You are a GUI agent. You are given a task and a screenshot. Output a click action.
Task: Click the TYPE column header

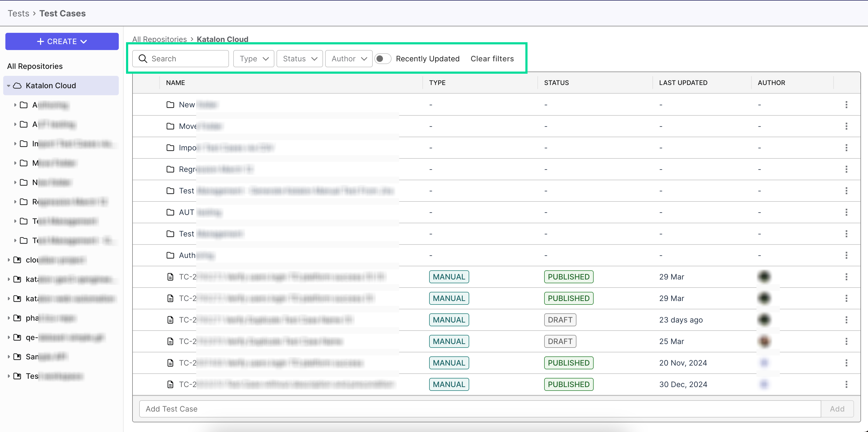[437, 83]
